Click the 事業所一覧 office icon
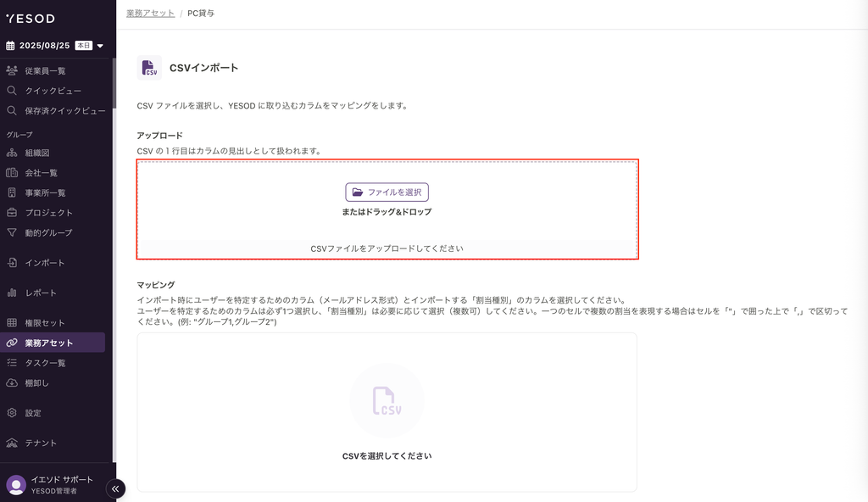Image resolution: width=868 pixels, height=502 pixels. click(12, 192)
